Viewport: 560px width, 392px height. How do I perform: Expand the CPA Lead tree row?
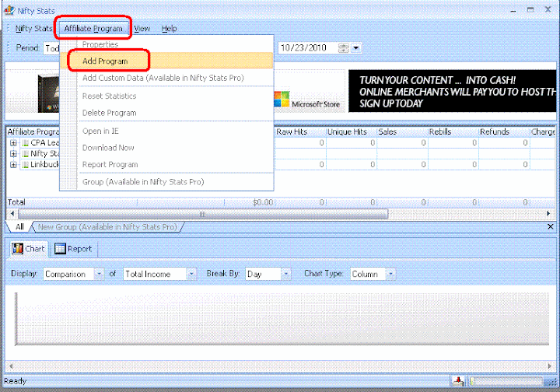(x=13, y=143)
